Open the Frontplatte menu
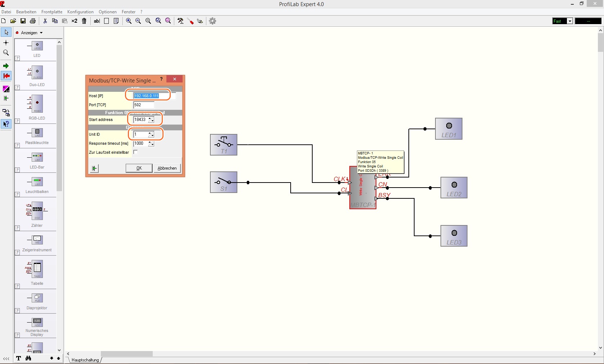This screenshot has width=604, height=364. click(52, 12)
